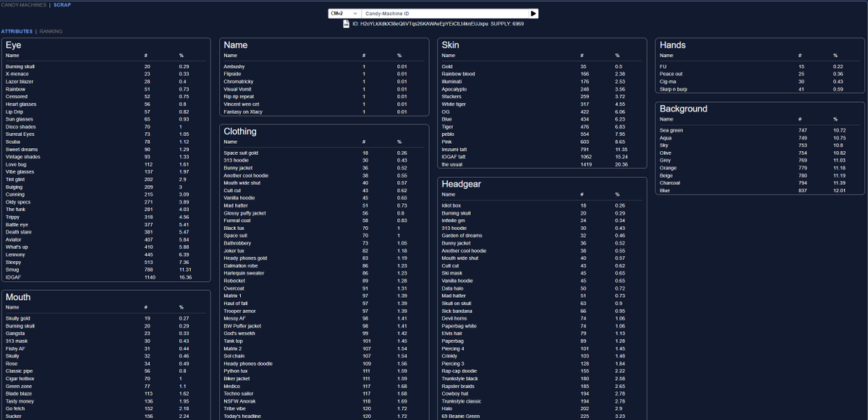Click the CSV file download icon
868x420 pixels.
[346, 24]
